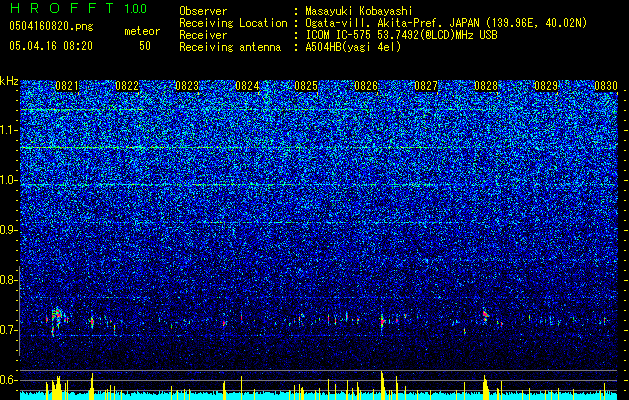Image resolution: width=629 pixels, height=400 pixels.
Task: Click the 'Receiving antenna' label
Action: tap(230, 47)
